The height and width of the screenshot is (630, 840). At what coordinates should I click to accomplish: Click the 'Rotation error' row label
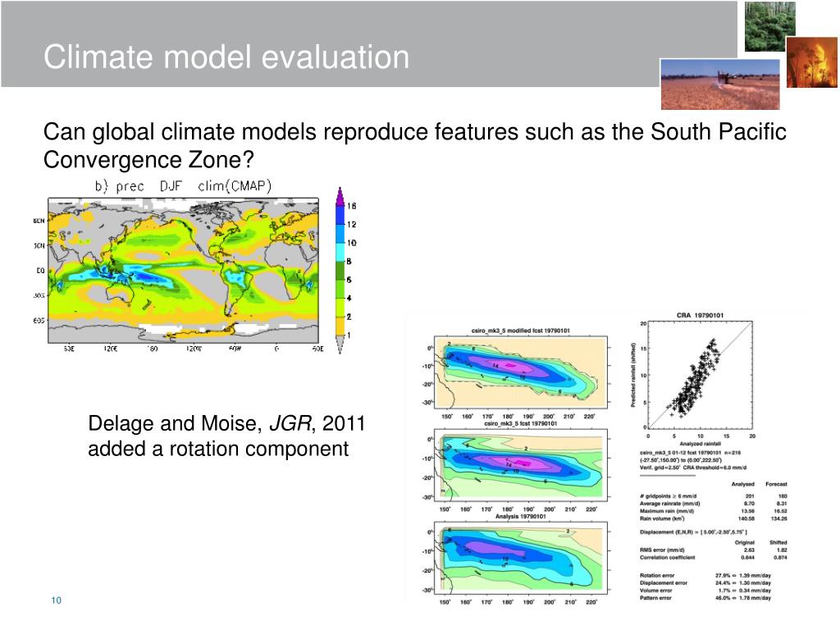(x=657, y=575)
